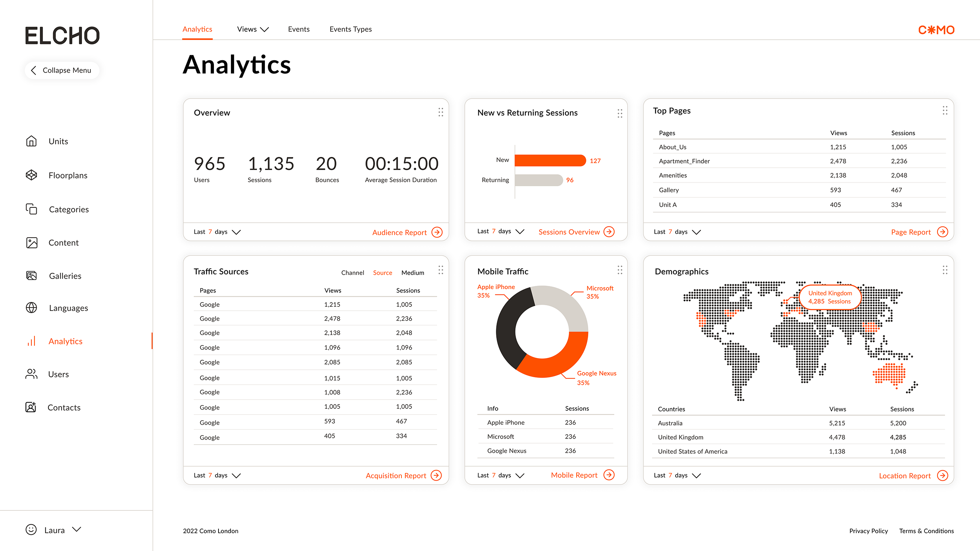Click the Audience Report arrow circle icon
Image resolution: width=980 pixels, height=551 pixels.
[x=437, y=232]
